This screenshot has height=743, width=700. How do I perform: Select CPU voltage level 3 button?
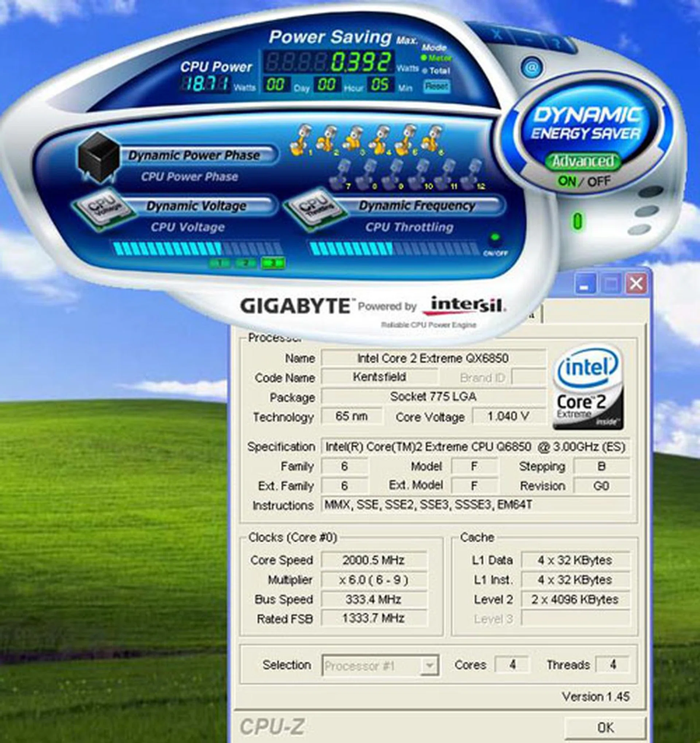pyautogui.click(x=273, y=263)
